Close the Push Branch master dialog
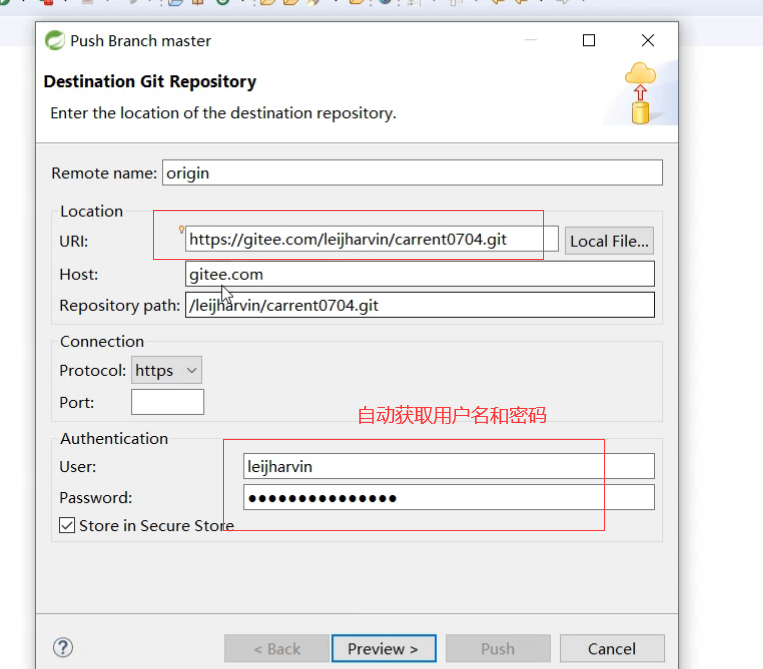 648,40
